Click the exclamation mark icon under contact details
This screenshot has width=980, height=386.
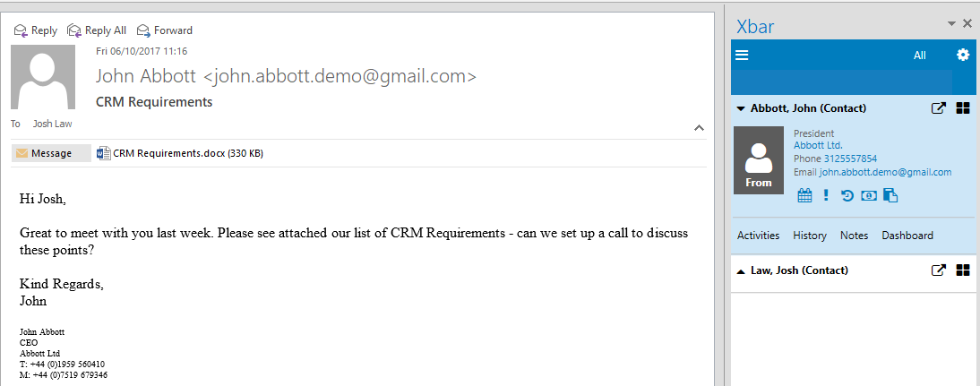(x=826, y=195)
